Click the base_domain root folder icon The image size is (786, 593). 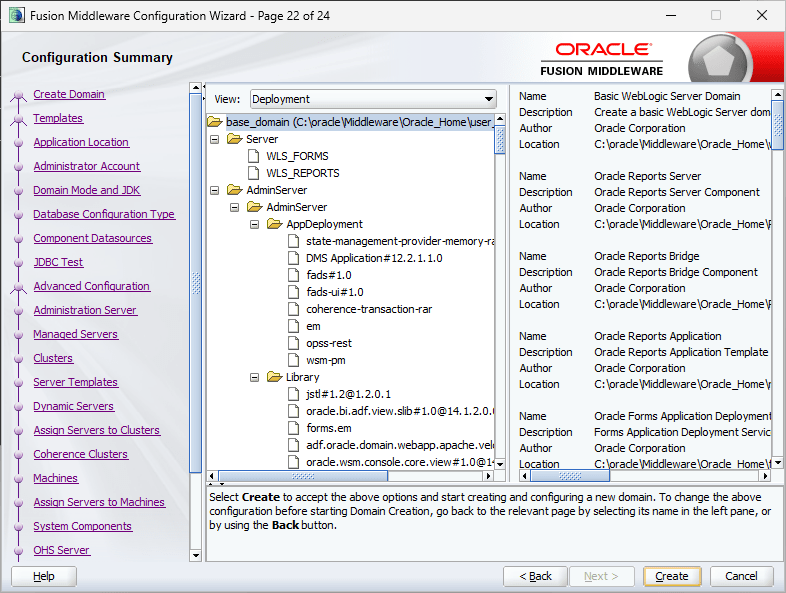(215, 122)
